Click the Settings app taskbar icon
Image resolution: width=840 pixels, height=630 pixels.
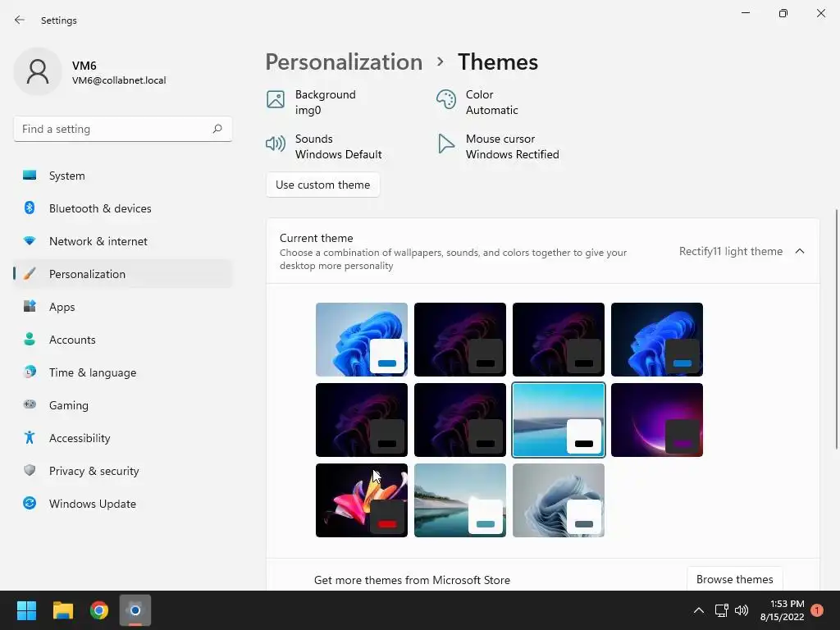coord(135,610)
